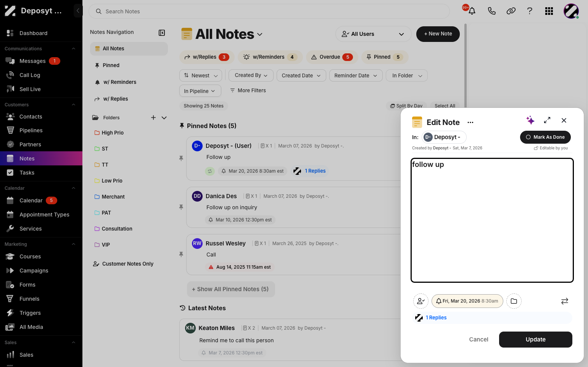This screenshot has height=367, width=588.
Task: Toggle Split By Day view
Action: click(406, 106)
